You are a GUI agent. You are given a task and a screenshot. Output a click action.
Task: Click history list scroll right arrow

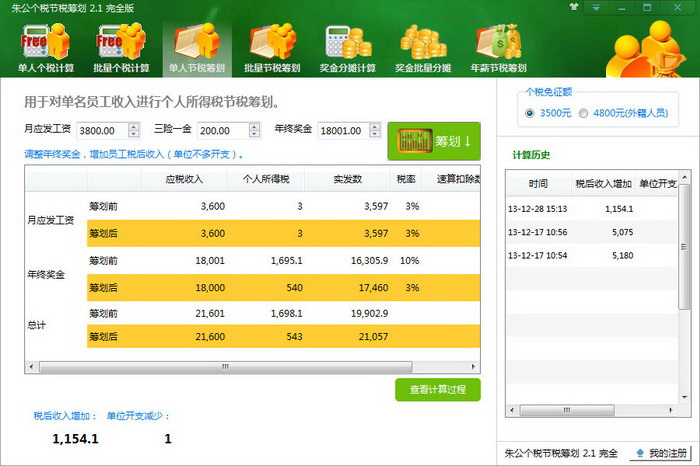[x=671, y=410]
